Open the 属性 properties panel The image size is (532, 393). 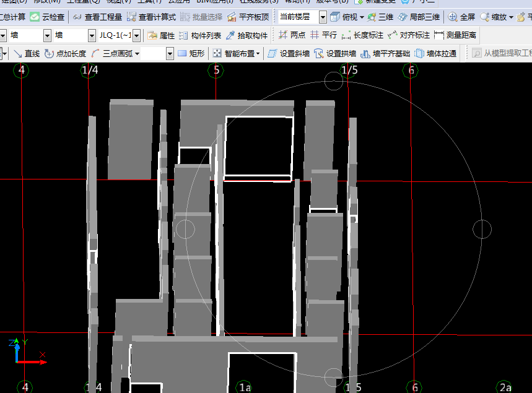tap(161, 35)
